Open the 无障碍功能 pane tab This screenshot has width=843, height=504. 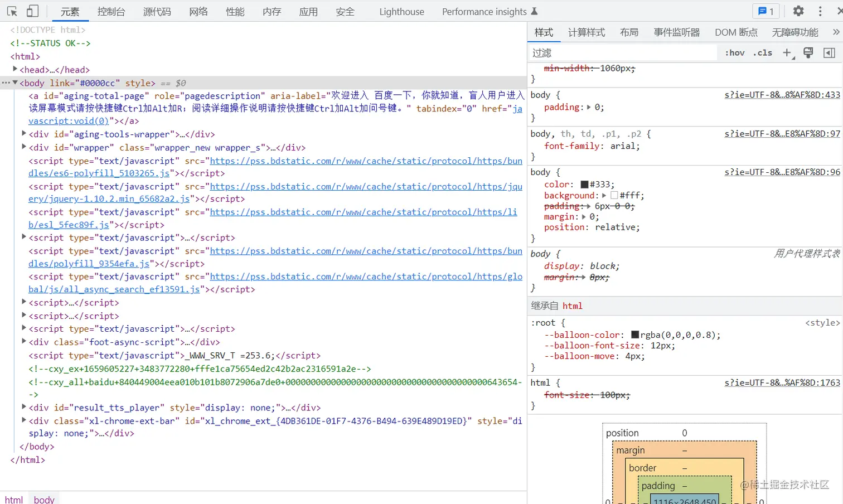795,32
